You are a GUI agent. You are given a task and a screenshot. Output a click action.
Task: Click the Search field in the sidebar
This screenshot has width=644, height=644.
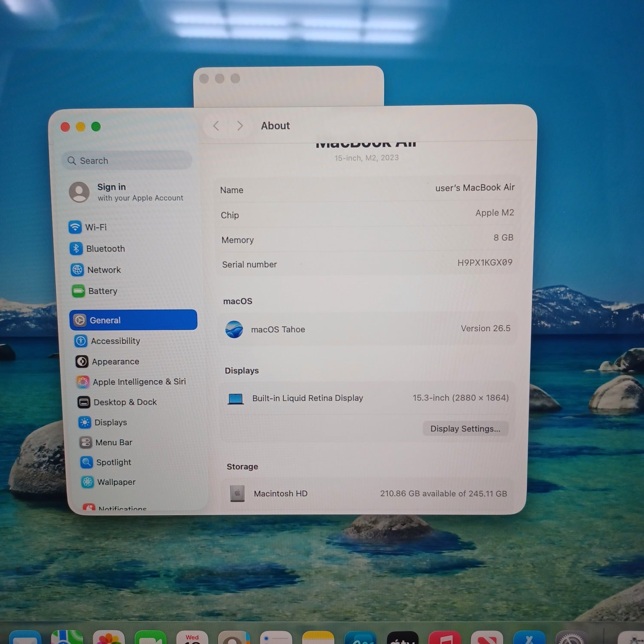tap(127, 161)
